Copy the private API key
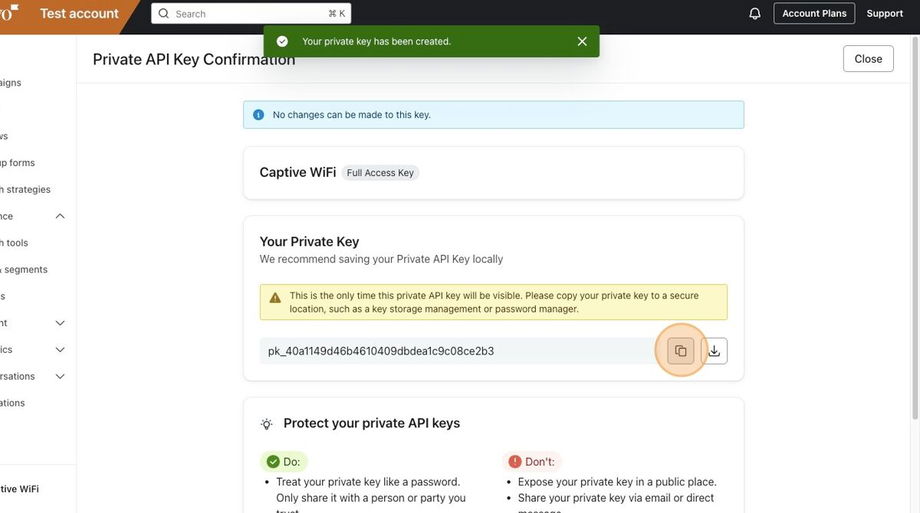 point(680,351)
